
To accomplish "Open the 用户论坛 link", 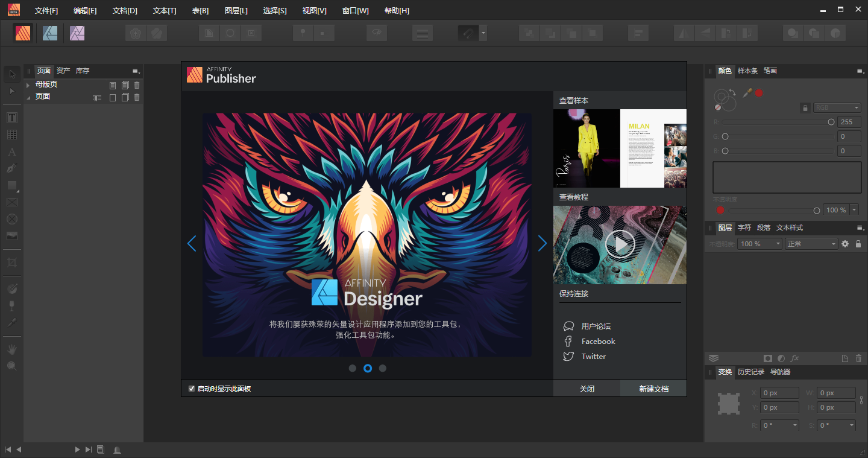I will click(x=596, y=326).
